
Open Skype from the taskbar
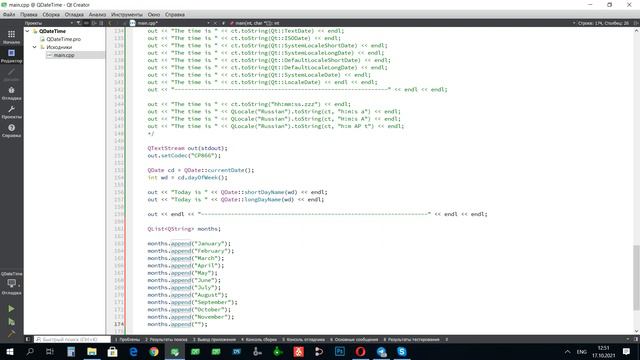pyautogui.click(x=402, y=351)
